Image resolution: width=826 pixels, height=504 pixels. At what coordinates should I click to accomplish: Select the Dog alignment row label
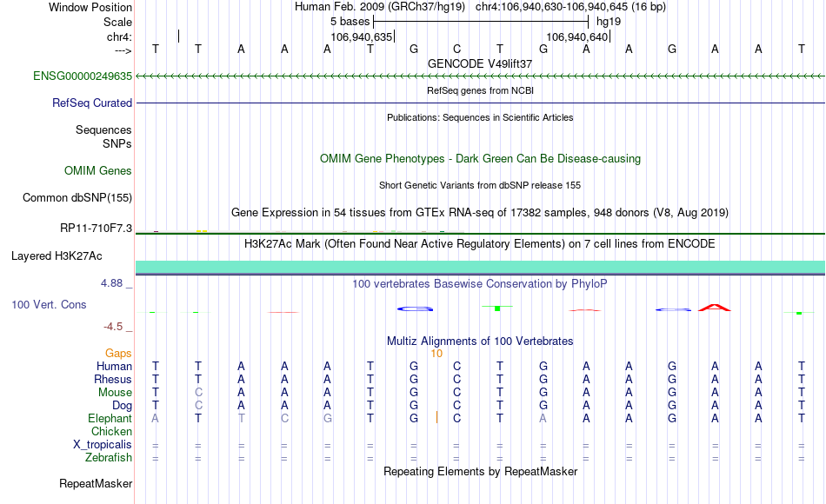coord(122,406)
